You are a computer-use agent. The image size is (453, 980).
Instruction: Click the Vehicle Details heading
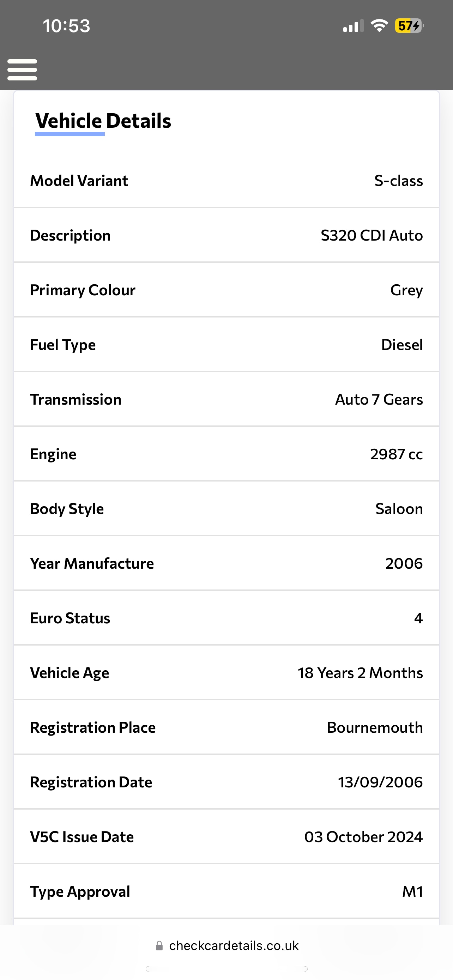[x=103, y=121]
